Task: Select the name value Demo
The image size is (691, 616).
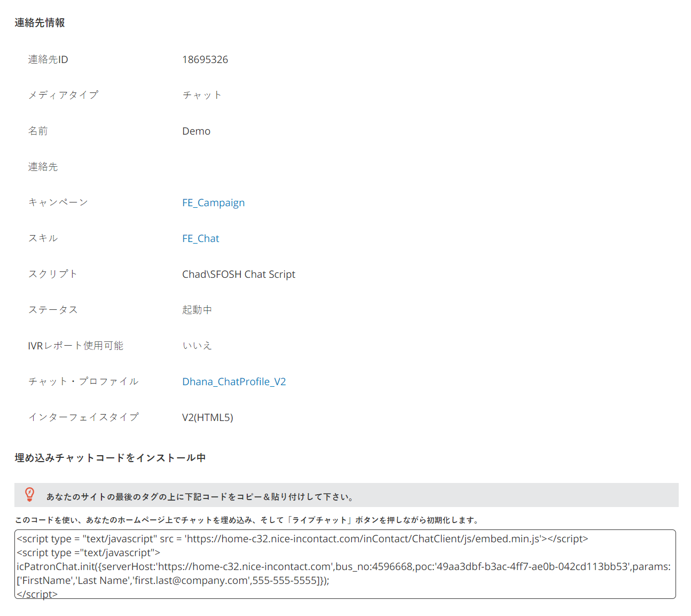Action: pyautogui.click(x=197, y=131)
